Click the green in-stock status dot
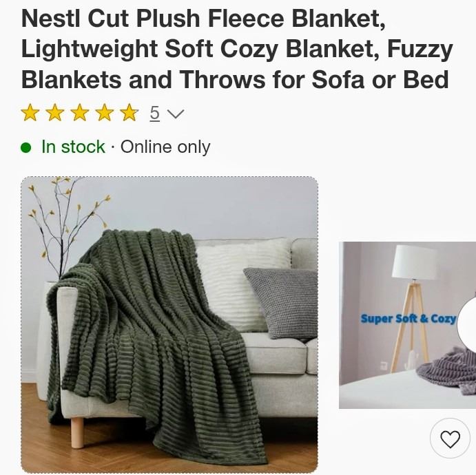The height and width of the screenshot is (475, 476). pos(25,148)
